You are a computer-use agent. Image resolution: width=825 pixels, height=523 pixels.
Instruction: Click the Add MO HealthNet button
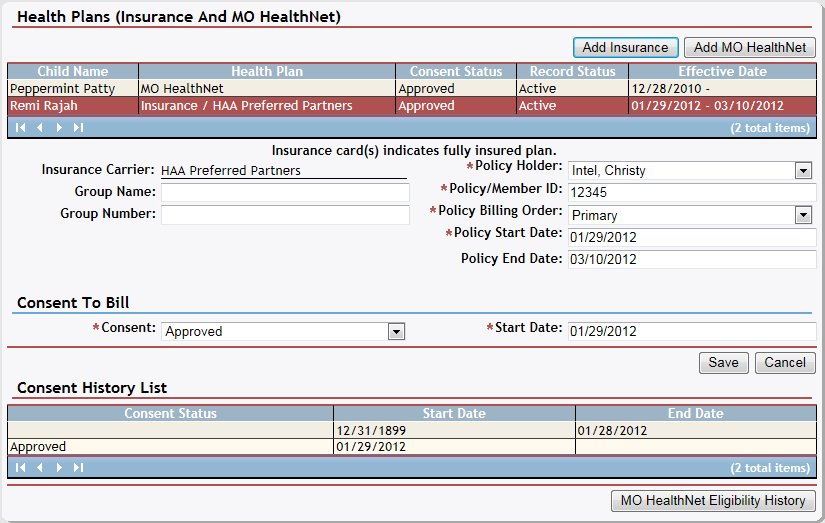(x=750, y=47)
